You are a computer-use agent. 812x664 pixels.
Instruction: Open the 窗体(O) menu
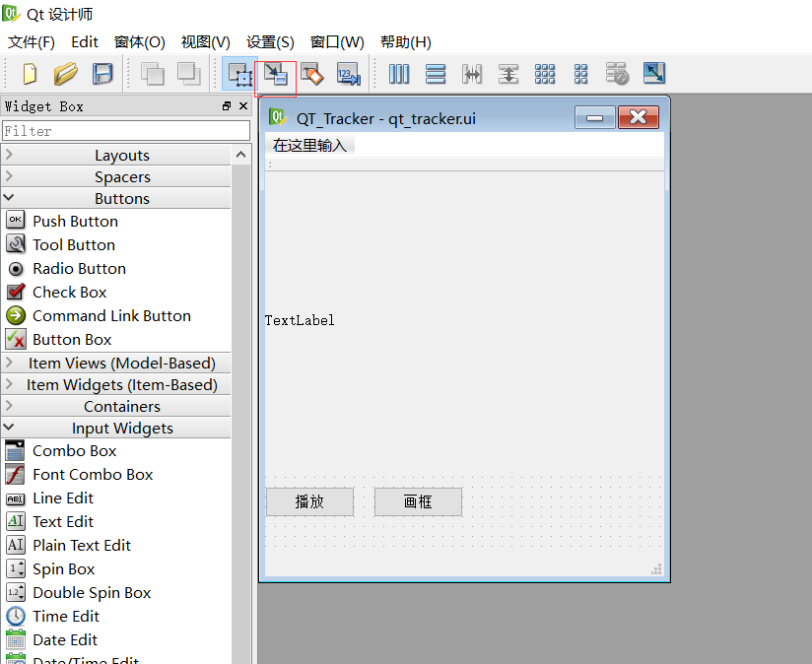(139, 42)
